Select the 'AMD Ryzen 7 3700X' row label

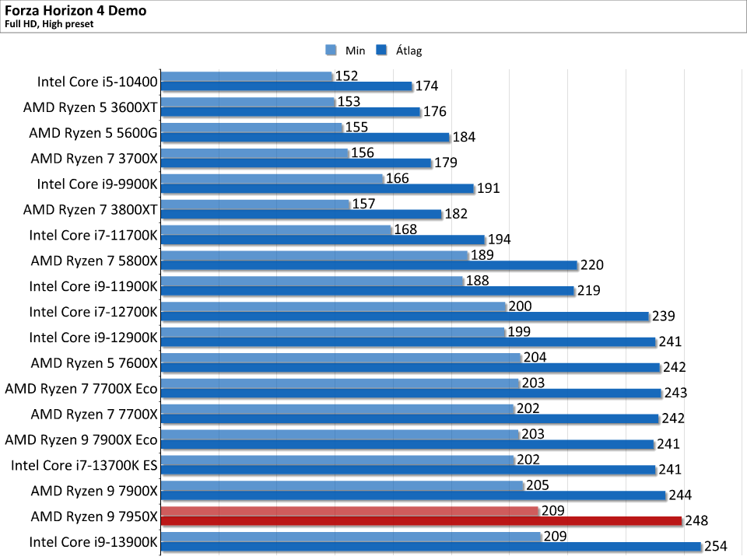tap(94, 159)
